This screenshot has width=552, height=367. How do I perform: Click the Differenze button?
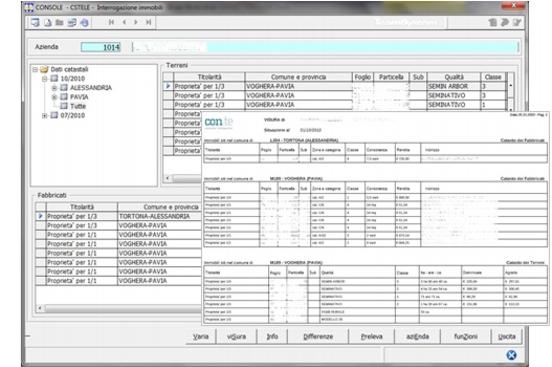tap(318, 336)
